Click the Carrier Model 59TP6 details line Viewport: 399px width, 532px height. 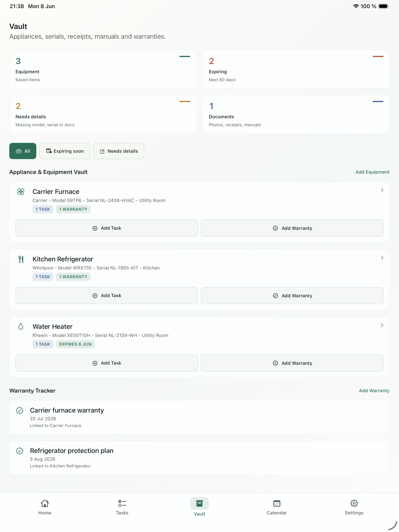99,200
